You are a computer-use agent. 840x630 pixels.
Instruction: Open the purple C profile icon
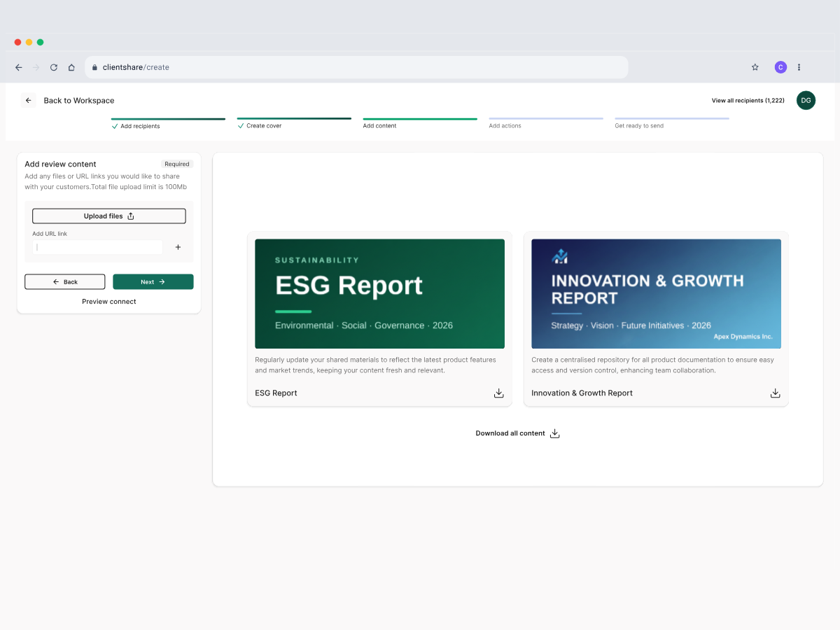tap(780, 67)
